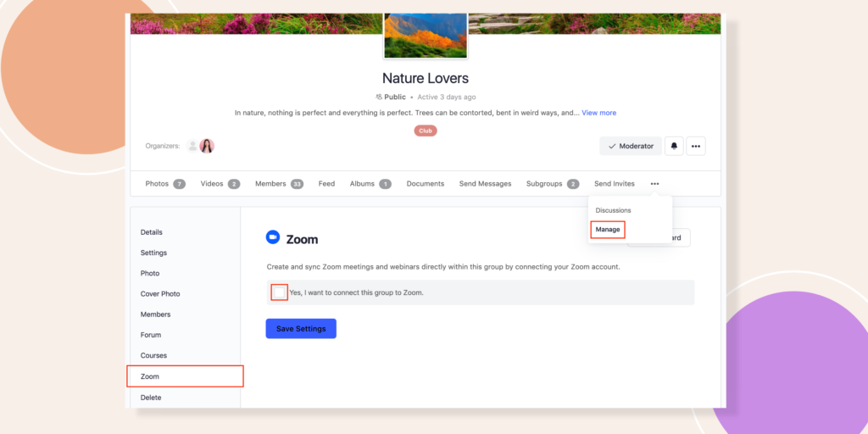Click the Club group type badge
868x434 pixels.
coord(426,131)
